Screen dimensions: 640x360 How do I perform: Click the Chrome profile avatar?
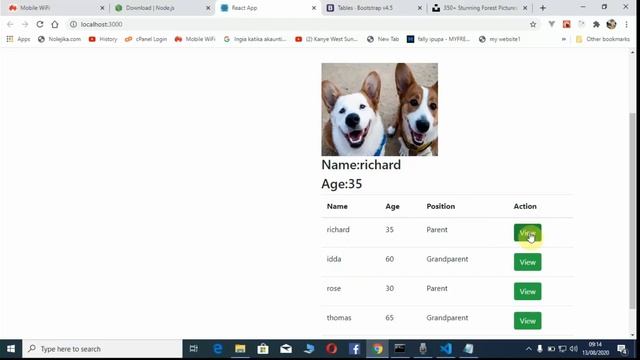[611, 24]
